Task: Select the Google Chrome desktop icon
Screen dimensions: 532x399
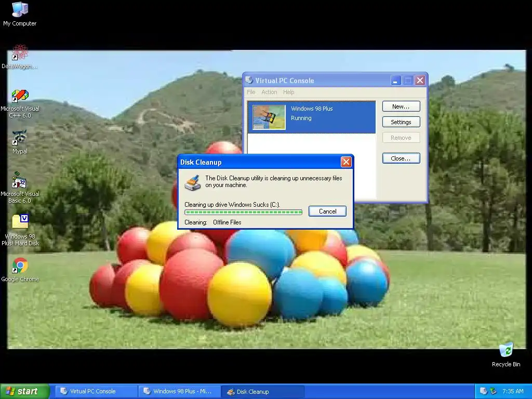Action: 20,265
